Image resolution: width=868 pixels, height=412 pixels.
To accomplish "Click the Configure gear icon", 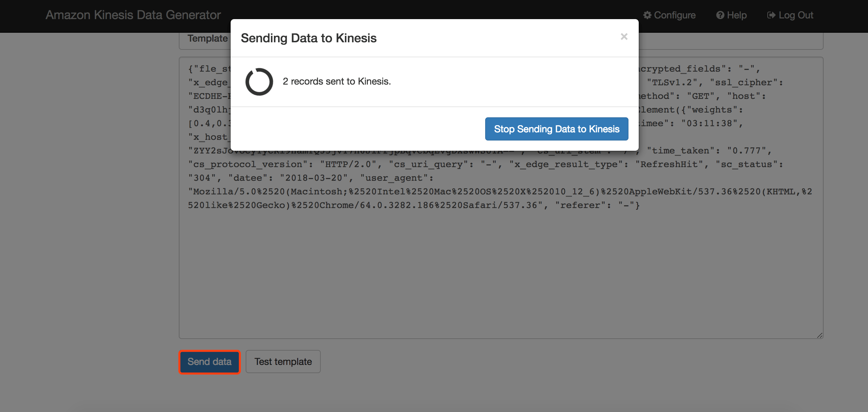I will pyautogui.click(x=647, y=15).
